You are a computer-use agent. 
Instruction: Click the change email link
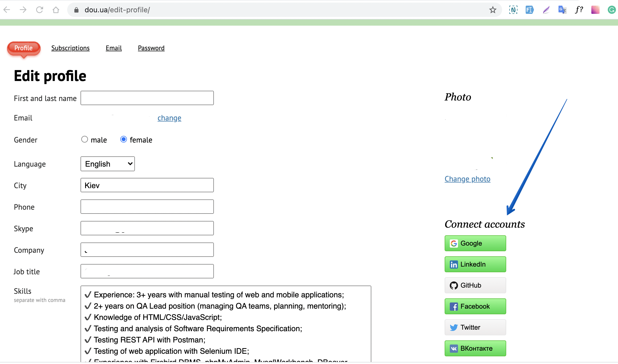[x=169, y=118]
